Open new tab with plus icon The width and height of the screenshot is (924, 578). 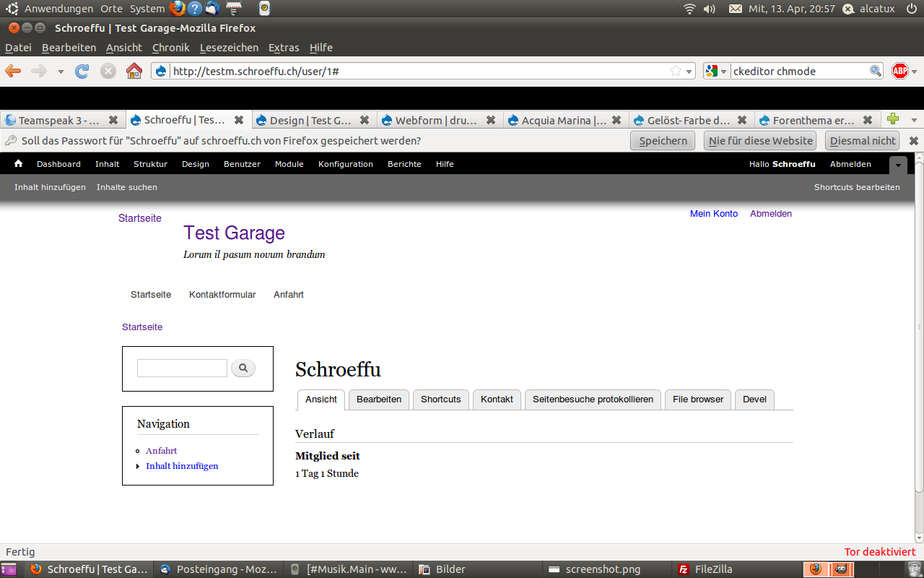pos(893,120)
